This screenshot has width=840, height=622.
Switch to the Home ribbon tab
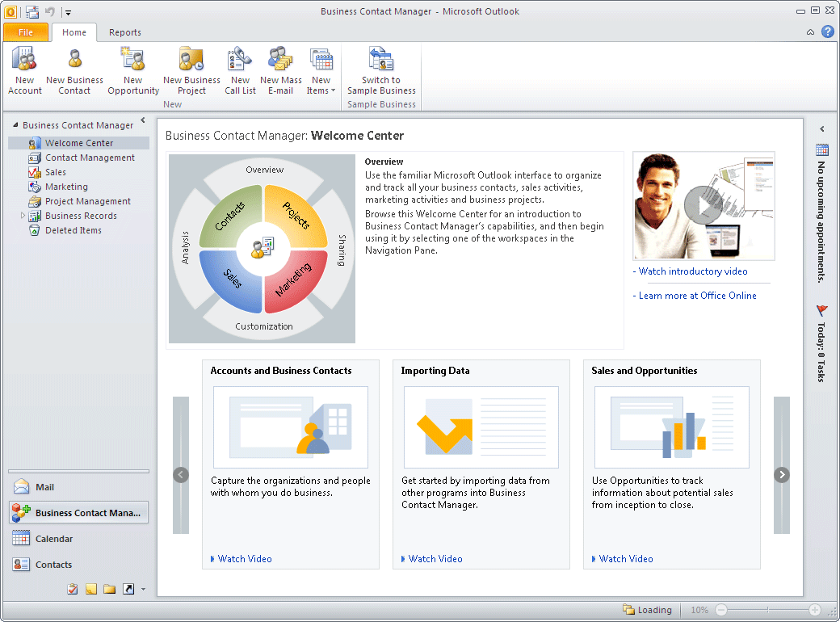tap(74, 32)
